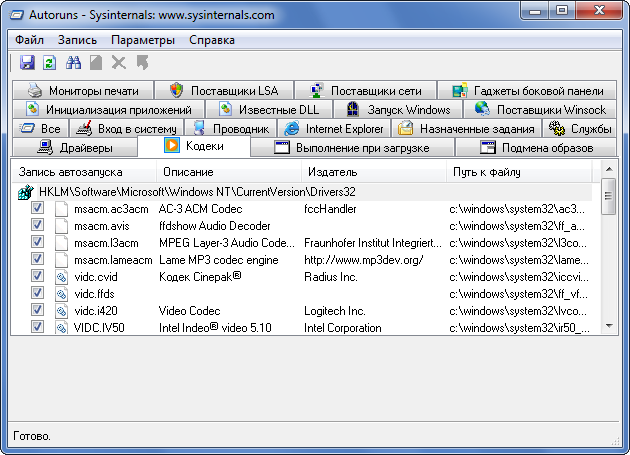Click the registry icon of the Drivers32 key
Viewport: 630px width, 455px height.
tap(26, 192)
